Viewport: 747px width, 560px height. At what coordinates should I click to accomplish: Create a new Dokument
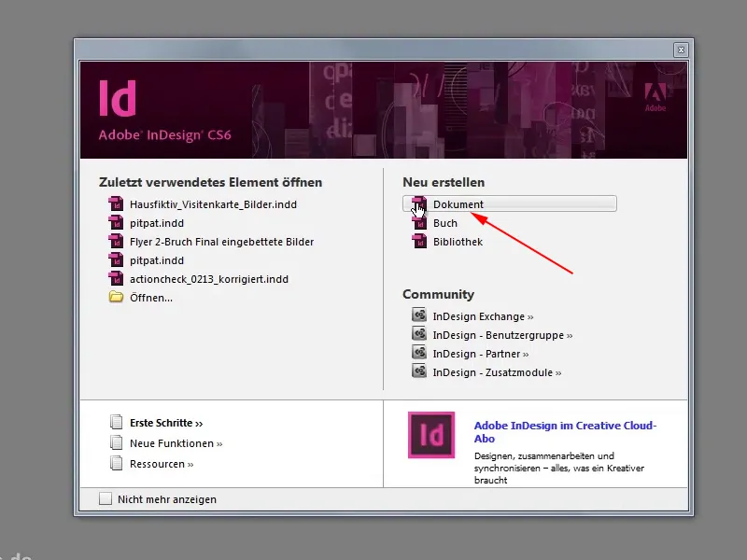click(x=509, y=203)
